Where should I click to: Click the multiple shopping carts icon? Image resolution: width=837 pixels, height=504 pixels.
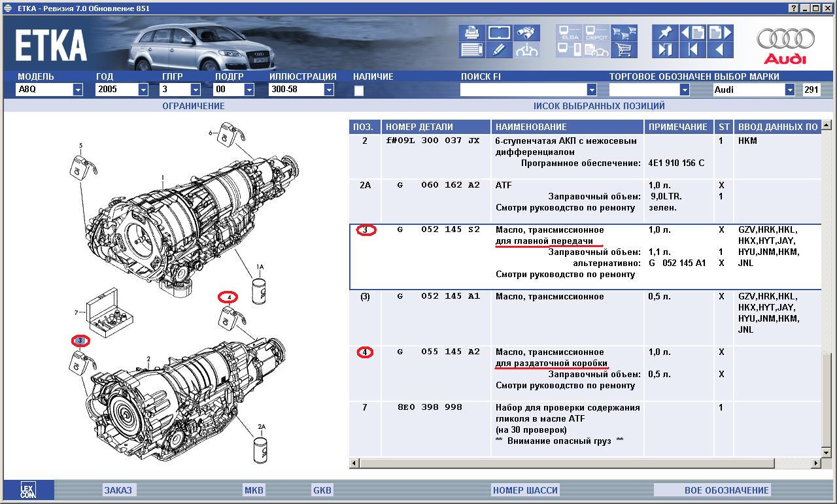coord(624,33)
